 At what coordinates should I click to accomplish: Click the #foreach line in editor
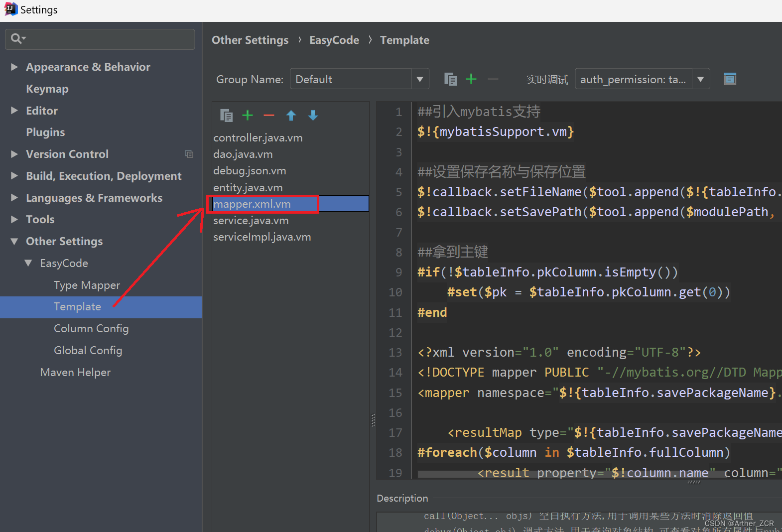(574, 452)
